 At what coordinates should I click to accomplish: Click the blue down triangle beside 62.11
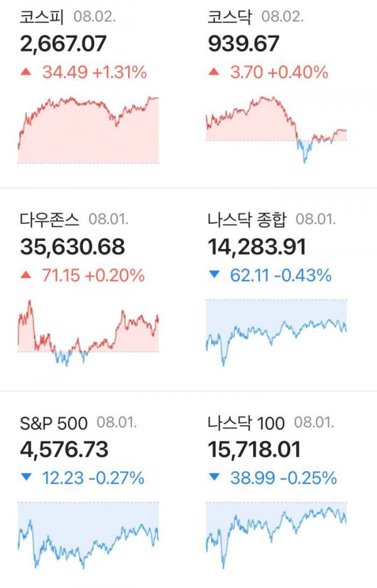tap(214, 274)
